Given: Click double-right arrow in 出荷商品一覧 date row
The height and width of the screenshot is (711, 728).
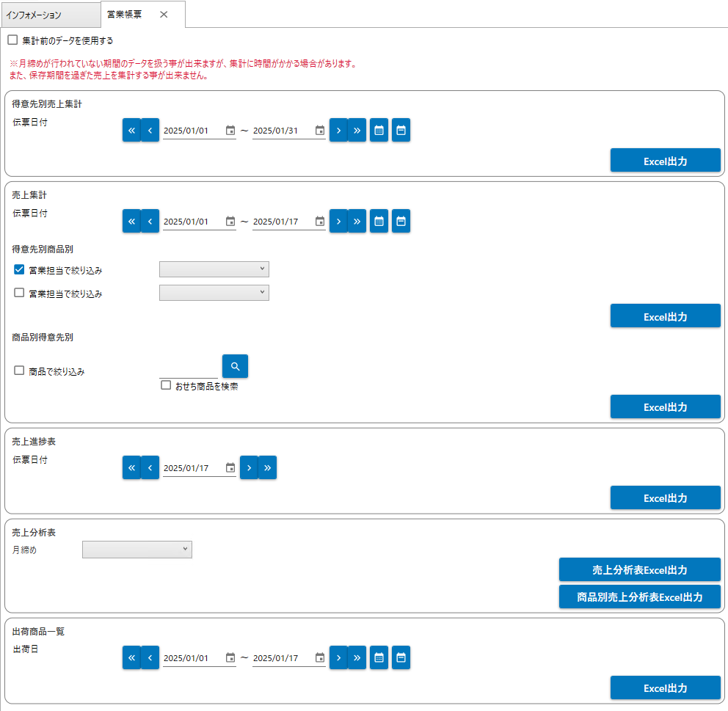Looking at the screenshot, I should (x=357, y=657).
